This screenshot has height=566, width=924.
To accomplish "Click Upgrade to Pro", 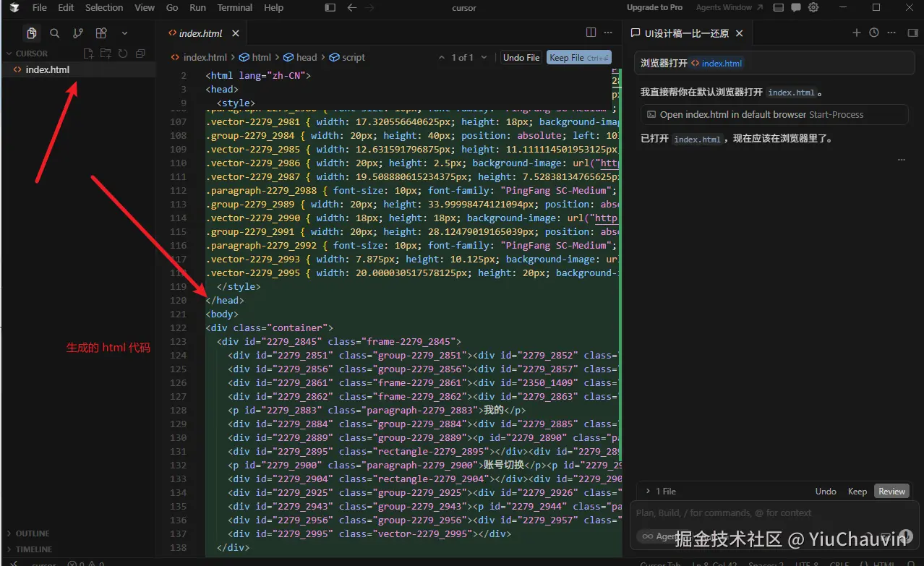I will click(654, 7).
